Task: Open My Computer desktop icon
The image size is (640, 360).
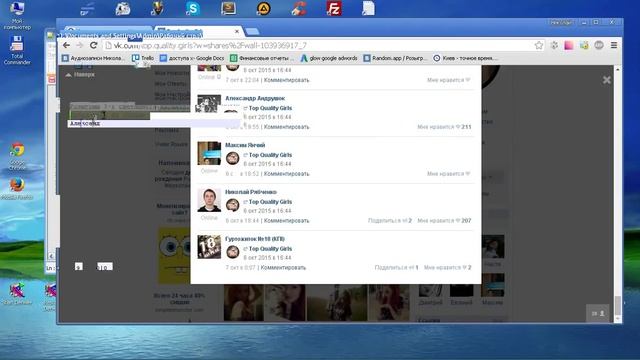Action: click(17, 16)
